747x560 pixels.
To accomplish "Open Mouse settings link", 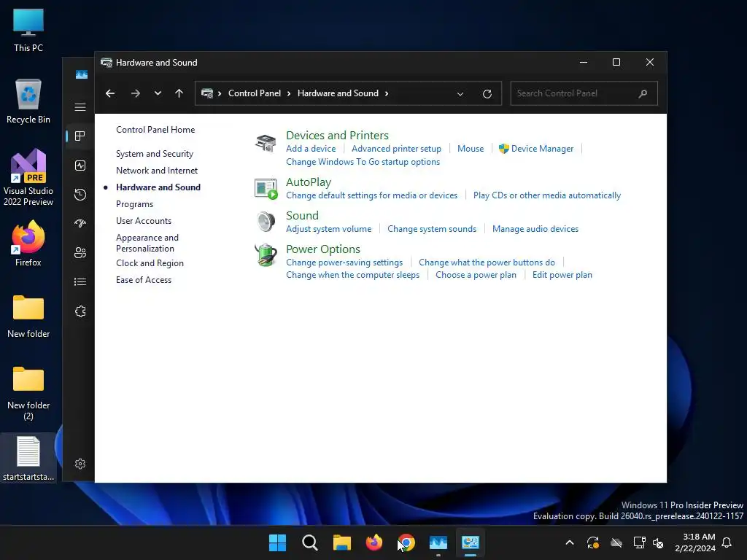I will pyautogui.click(x=471, y=149).
